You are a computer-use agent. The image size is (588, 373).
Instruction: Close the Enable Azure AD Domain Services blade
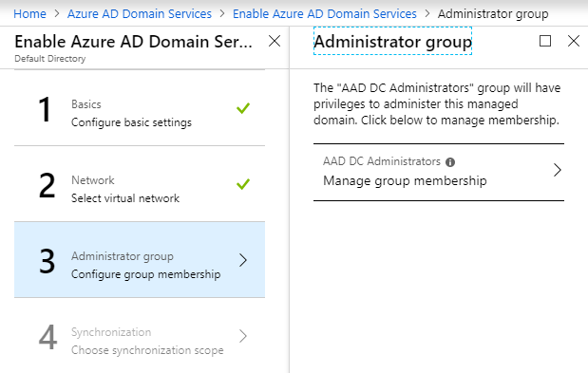point(275,41)
